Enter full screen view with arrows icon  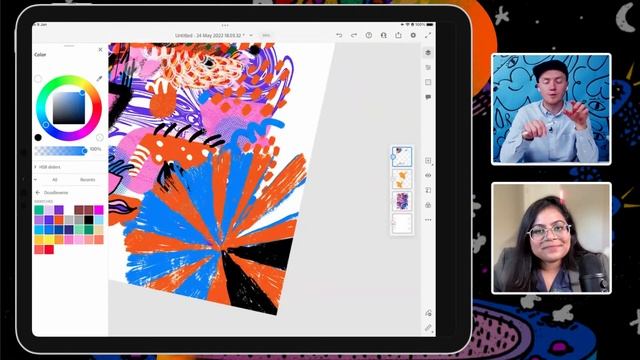tap(428, 36)
